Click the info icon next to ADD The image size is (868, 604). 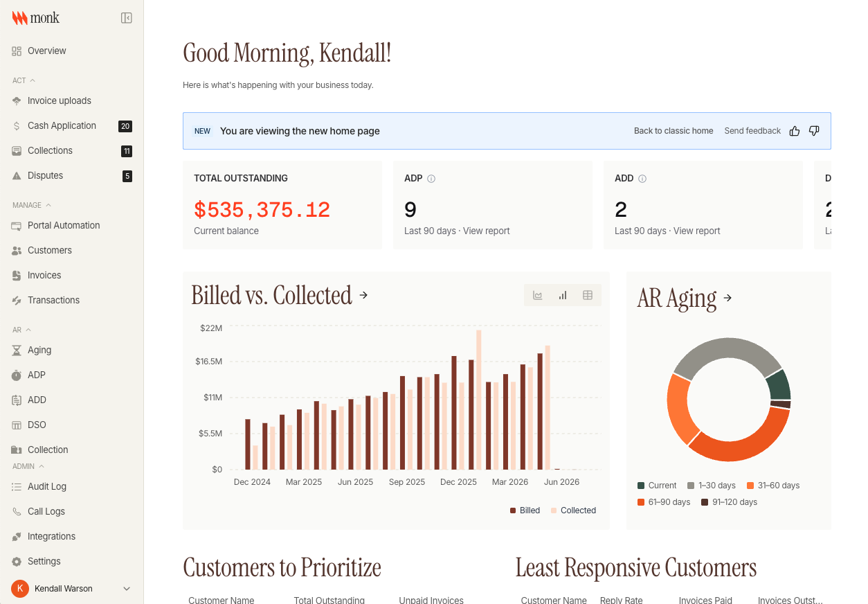point(642,179)
